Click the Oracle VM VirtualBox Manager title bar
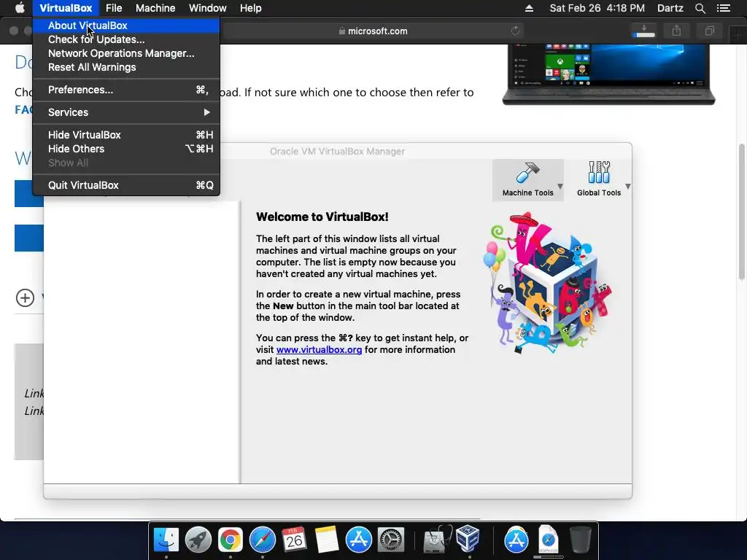Screen dimensions: 747x560 337,152
